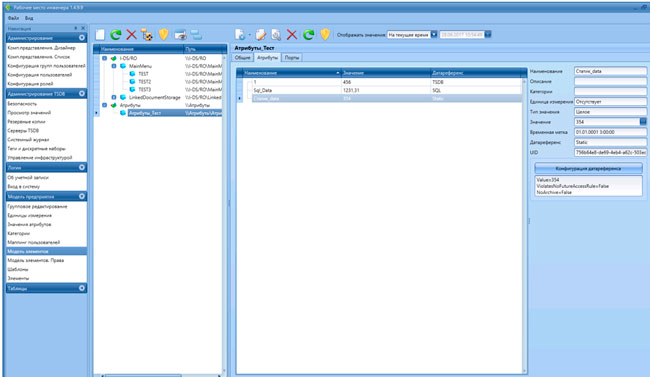The height and width of the screenshot is (377, 650).
Task: Click the cube icon beside LinkedDocumentStorage
Action: pyautogui.click(x=123, y=97)
